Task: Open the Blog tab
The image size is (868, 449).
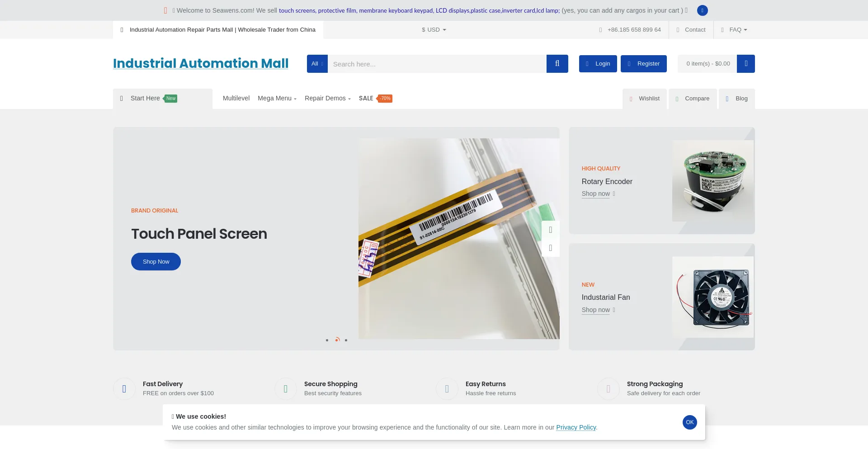Action: (737, 99)
